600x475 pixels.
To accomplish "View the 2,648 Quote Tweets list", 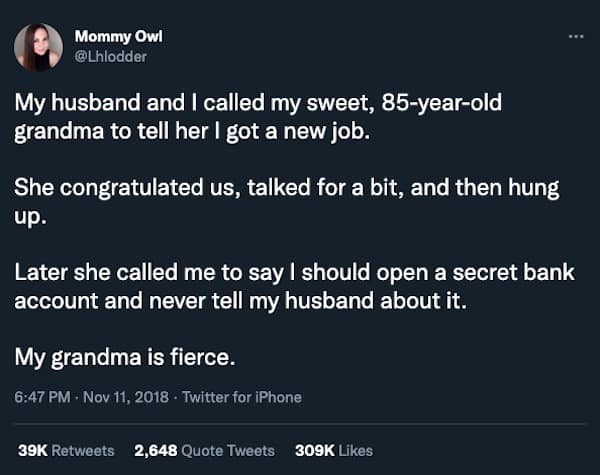I will click(x=204, y=450).
